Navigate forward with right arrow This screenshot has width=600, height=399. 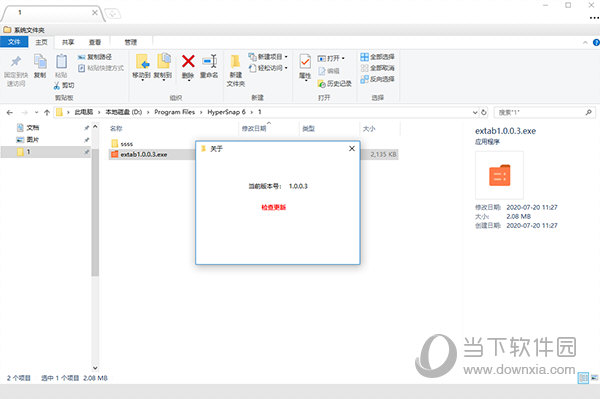tap(24, 112)
